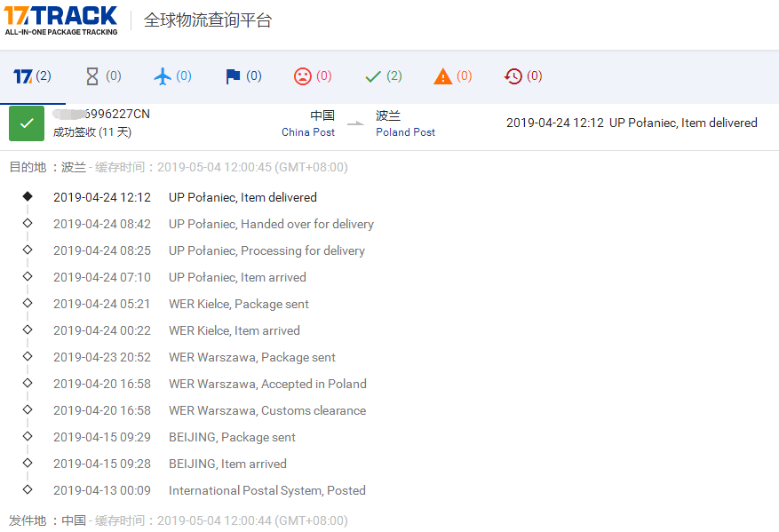The height and width of the screenshot is (532, 779).
Task: Click the destination country link 波兰
Action: (x=74, y=167)
